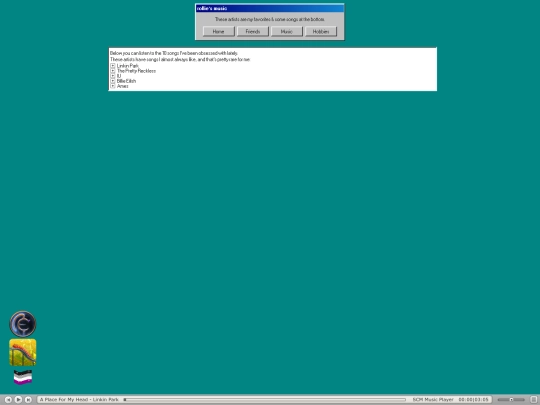Expand The Pretty Reckless artist entry
This screenshot has width=540, height=405.
tap(113, 71)
